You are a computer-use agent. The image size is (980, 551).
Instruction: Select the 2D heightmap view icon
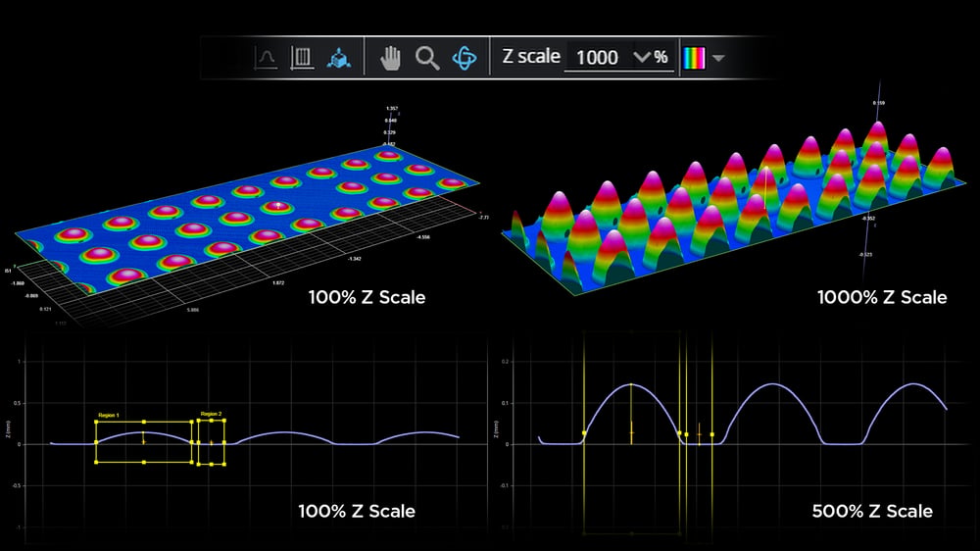pyautogui.click(x=302, y=58)
